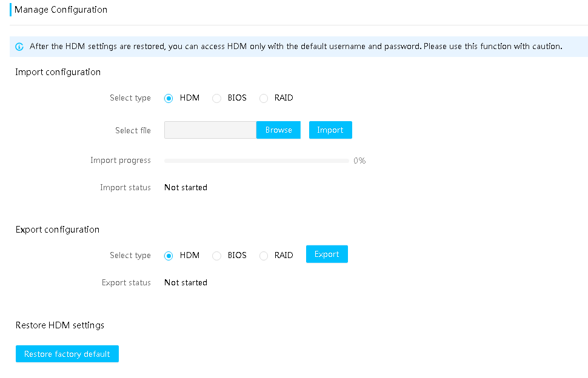
Task: Select BIOS radio under Import configuration
Action: click(216, 98)
